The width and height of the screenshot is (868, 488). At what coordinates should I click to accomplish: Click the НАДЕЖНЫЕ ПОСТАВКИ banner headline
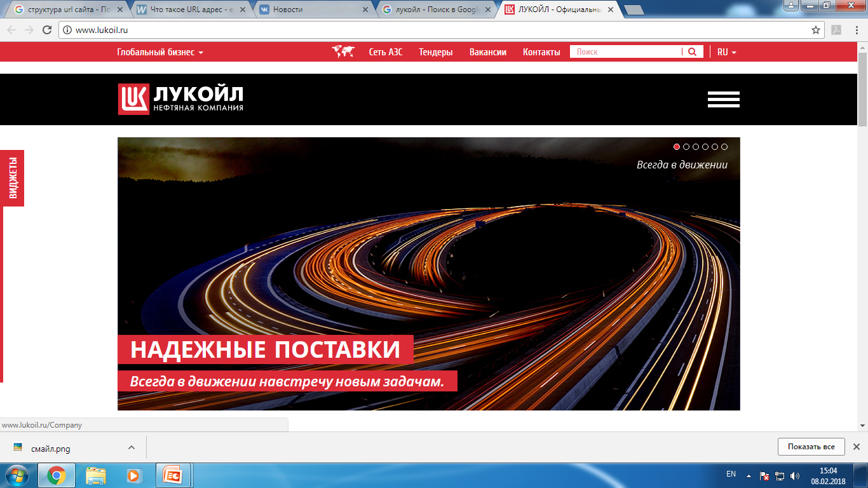tap(266, 349)
